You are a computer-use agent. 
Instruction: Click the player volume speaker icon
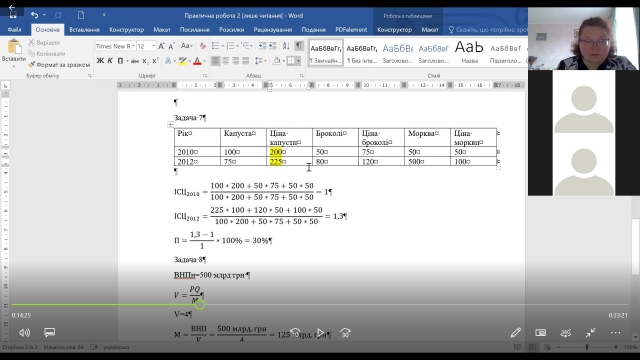(24, 333)
